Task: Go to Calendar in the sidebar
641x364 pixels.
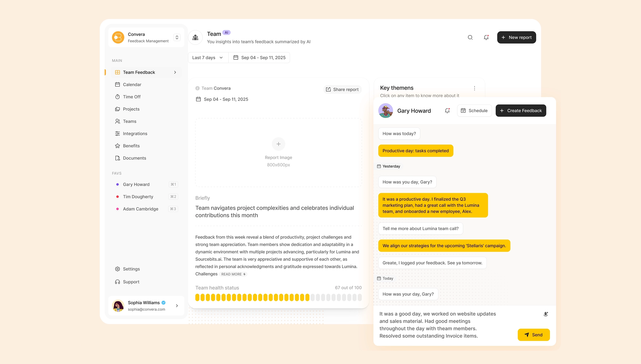Action: pyautogui.click(x=132, y=85)
